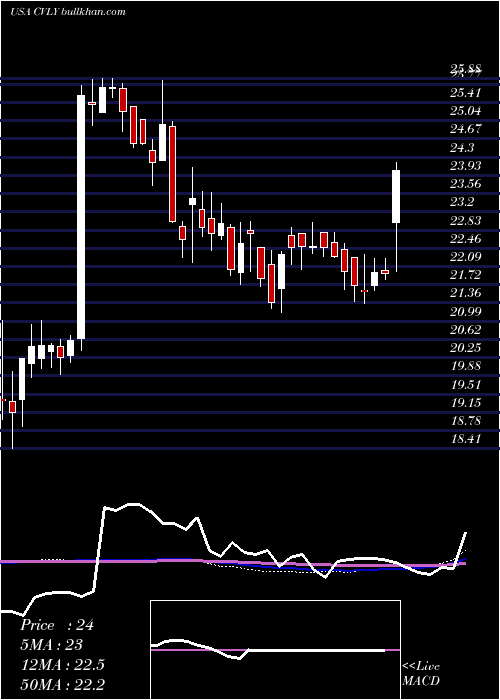The width and height of the screenshot is (500, 700).
Task: Click the 'USA CVLY bullkhan.com' chart title
Action: pos(67,12)
